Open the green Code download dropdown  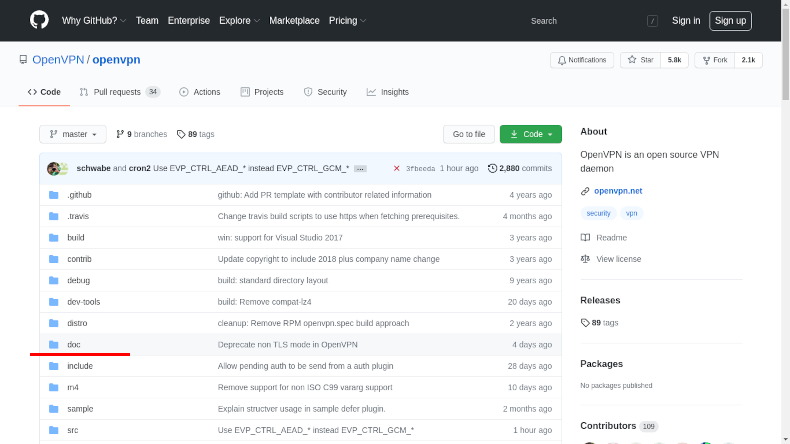pos(531,134)
